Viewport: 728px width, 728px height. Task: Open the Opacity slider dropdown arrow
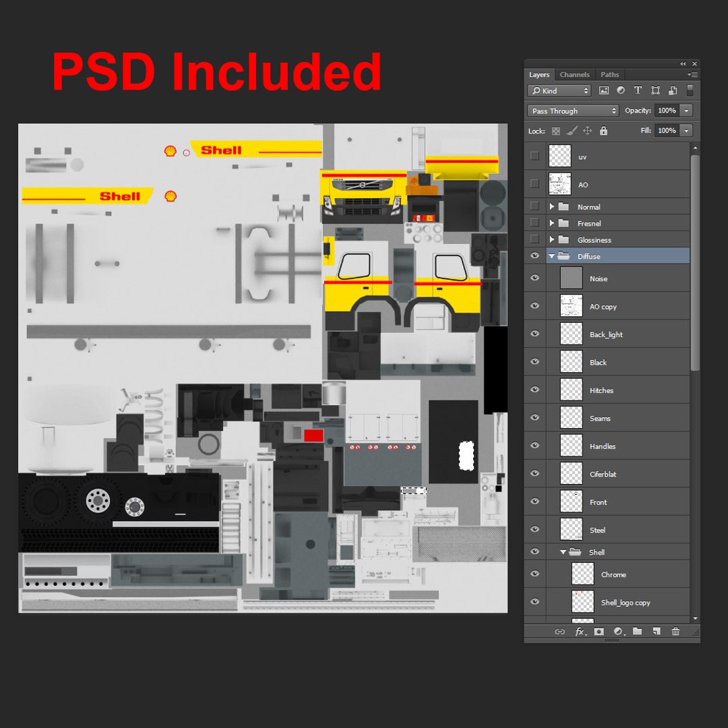coord(686,111)
